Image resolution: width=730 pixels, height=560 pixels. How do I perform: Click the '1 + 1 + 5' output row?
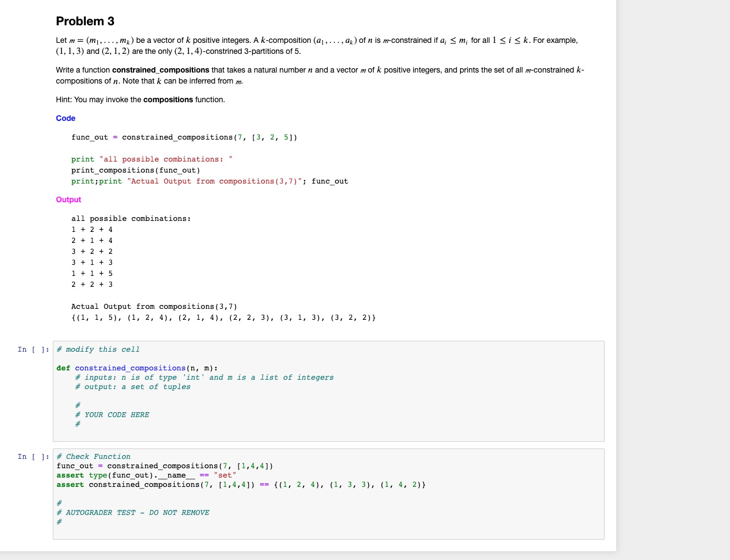92,274
